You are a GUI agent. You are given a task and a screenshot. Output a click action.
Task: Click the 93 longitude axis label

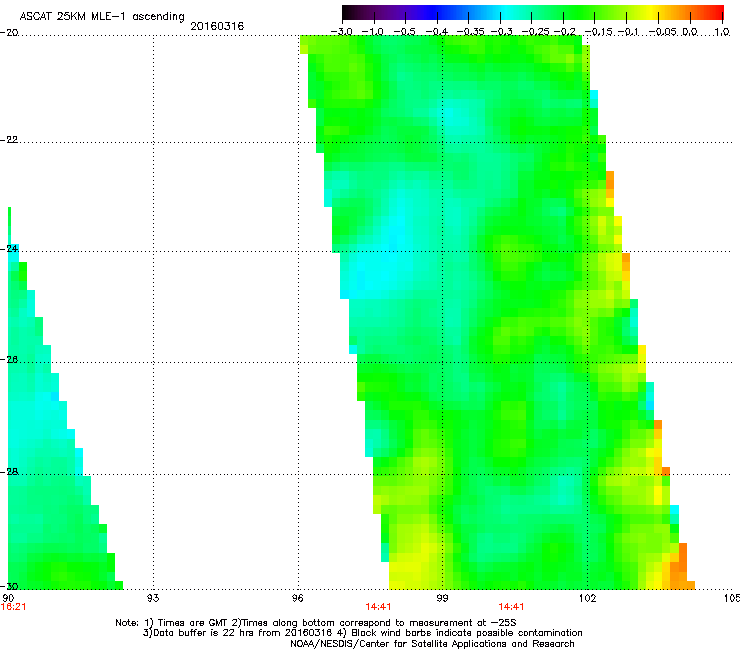(153, 598)
